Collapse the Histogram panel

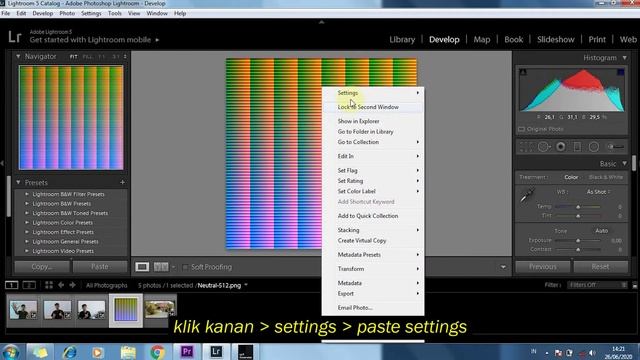pyautogui.click(x=624, y=58)
